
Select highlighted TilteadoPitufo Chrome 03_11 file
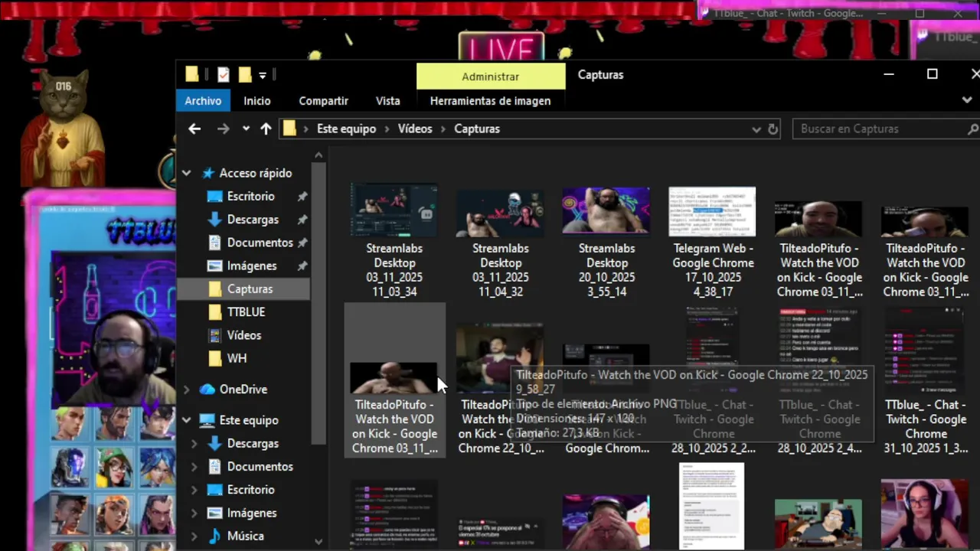394,380
